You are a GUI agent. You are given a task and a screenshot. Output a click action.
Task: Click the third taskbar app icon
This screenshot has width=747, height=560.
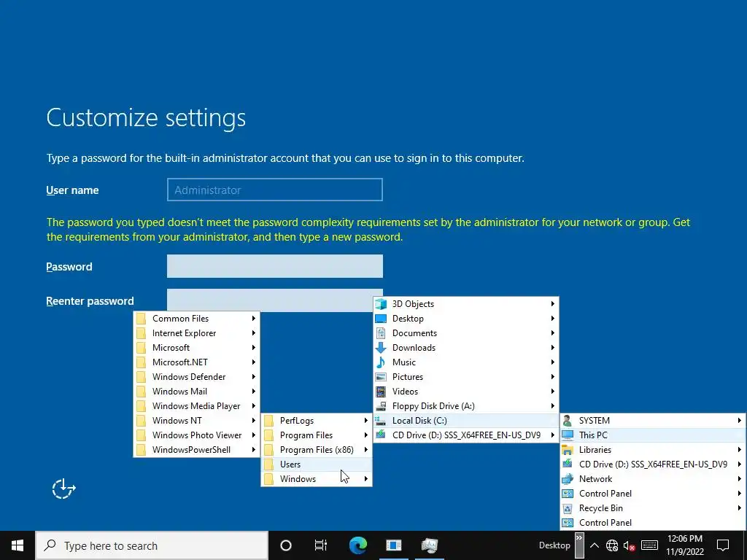click(429, 545)
